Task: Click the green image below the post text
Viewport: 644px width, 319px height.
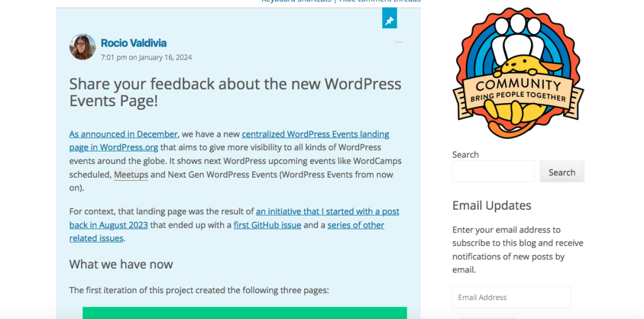Action: 245,313
